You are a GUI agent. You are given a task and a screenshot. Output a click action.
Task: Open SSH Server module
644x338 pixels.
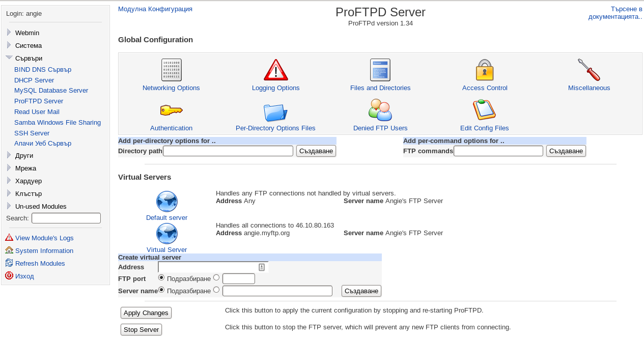click(32, 133)
